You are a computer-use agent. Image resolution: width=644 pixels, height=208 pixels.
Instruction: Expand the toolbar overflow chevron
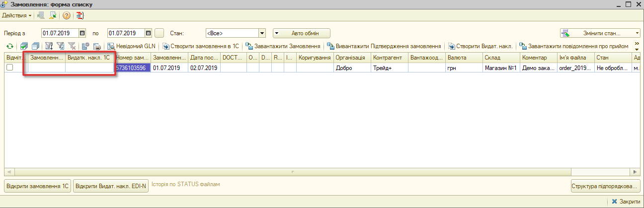point(637,46)
